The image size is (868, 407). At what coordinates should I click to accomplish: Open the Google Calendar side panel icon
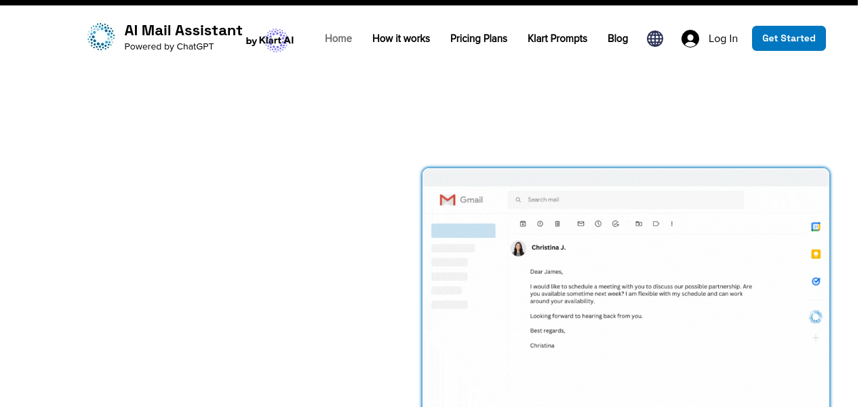pos(816,227)
